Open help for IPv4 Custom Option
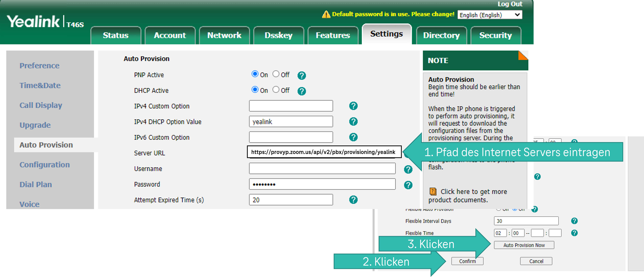The image size is (644, 277). pos(353,106)
